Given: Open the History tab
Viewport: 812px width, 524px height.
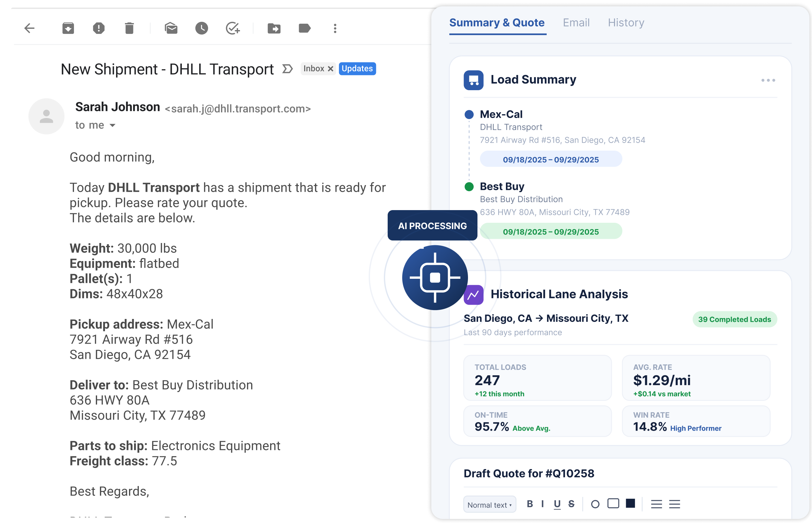Looking at the screenshot, I should click(626, 23).
